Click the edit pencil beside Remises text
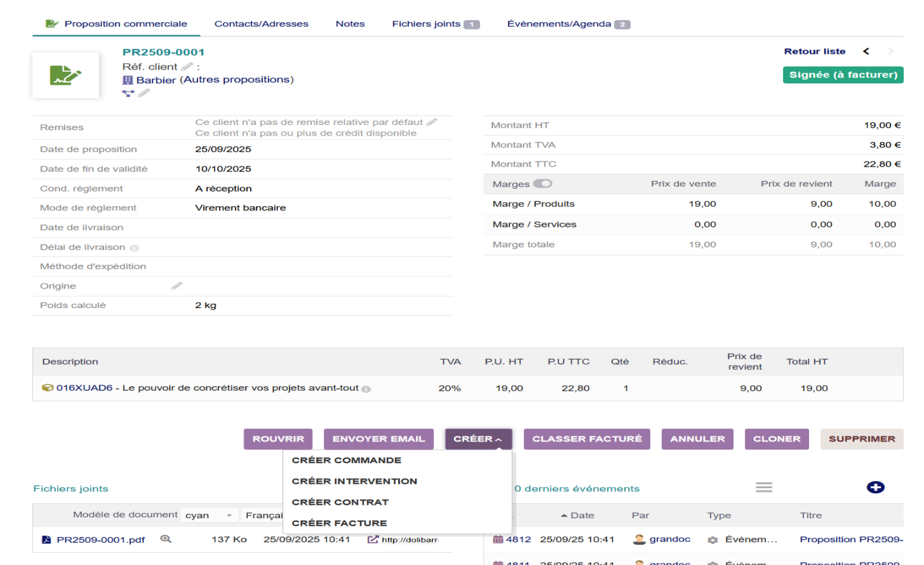Viewport: 924px width, 565px height. (431, 122)
